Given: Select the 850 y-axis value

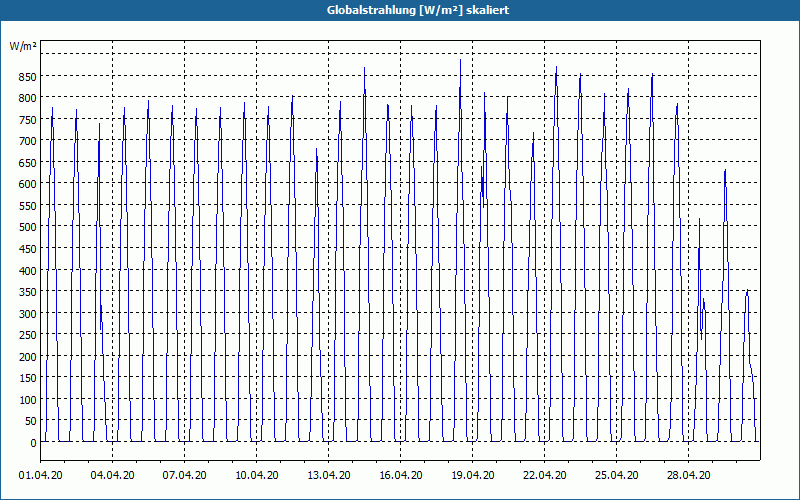Looking at the screenshot, I should 28,77.
